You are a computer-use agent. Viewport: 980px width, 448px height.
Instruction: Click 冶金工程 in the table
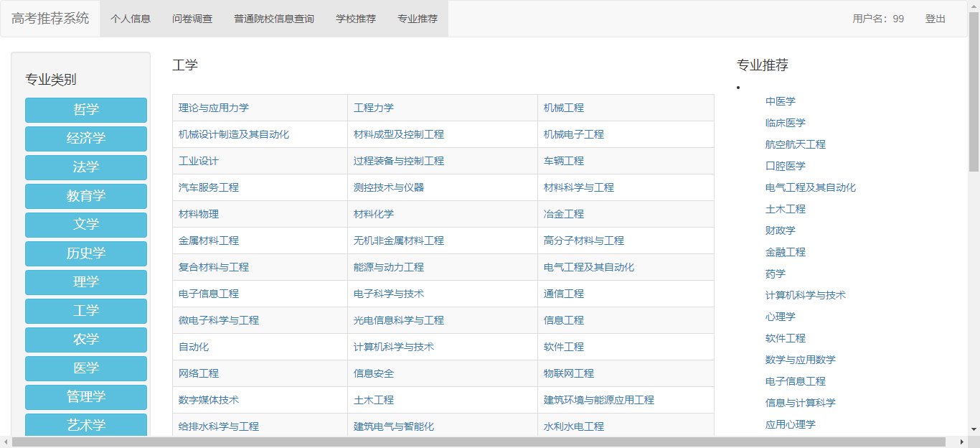point(564,214)
